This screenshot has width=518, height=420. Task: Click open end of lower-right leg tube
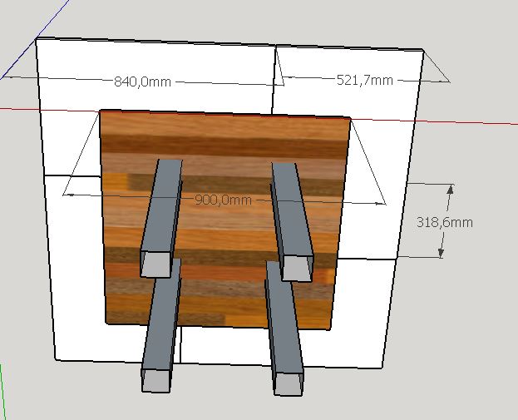tap(290, 383)
